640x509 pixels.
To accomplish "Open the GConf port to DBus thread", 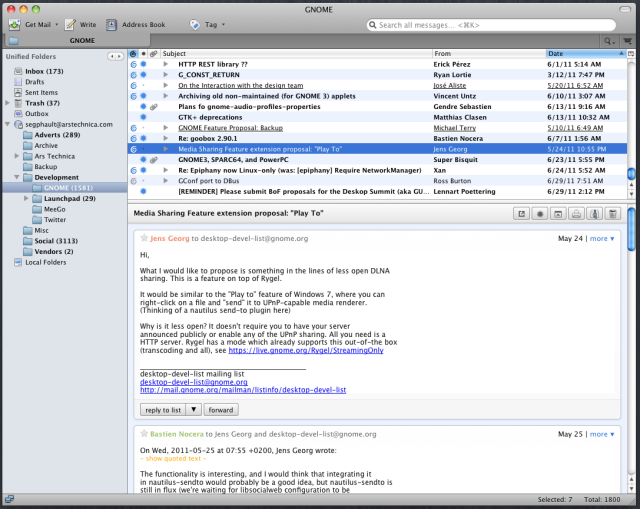I will pos(377,181).
